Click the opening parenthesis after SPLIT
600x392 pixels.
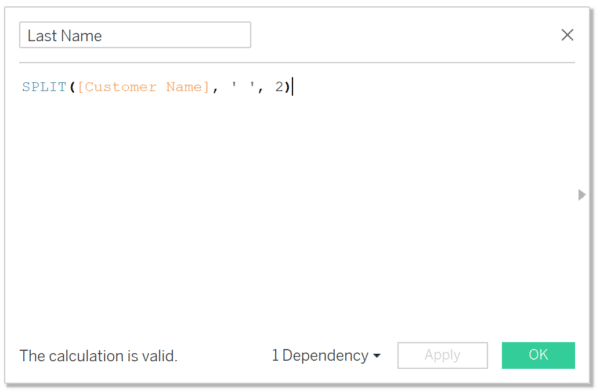pos(72,87)
